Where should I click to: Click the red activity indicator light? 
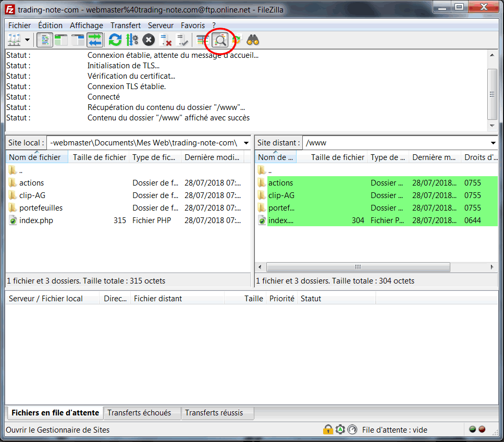click(482, 429)
